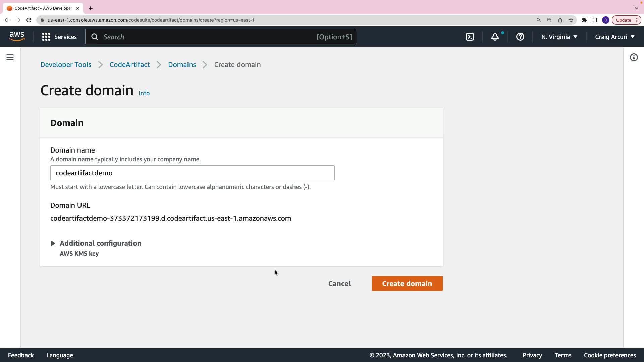Open the side navigation hamburger menu
The image size is (644, 362).
tap(10, 58)
